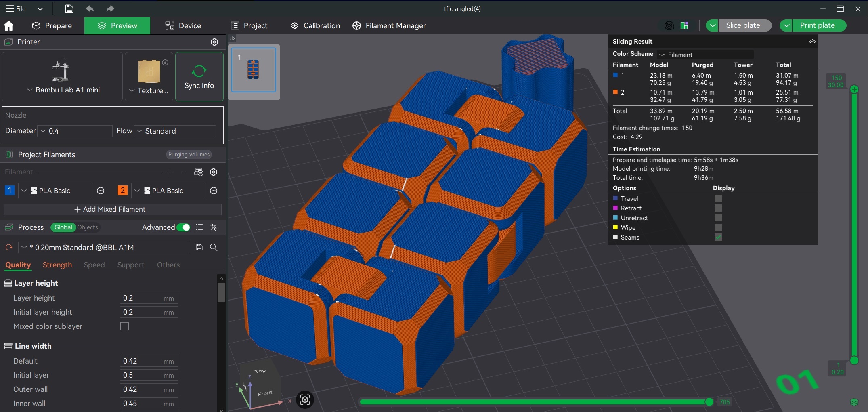Click filament 2 orange color swatch
The height and width of the screenshot is (412, 868).
pos(122,190)
